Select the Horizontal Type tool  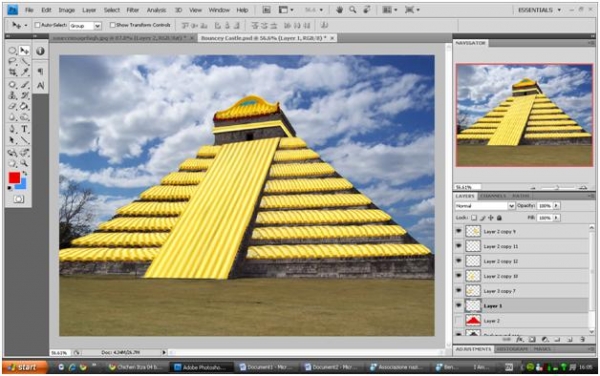[24, 129]
